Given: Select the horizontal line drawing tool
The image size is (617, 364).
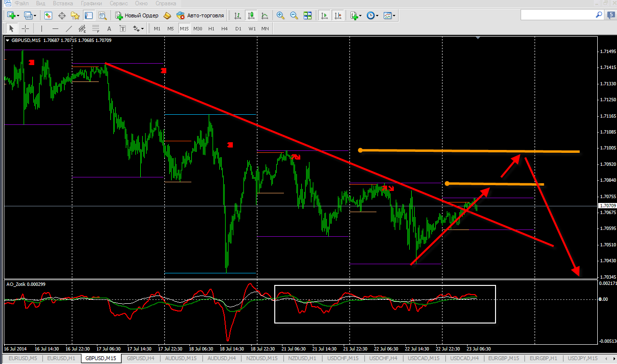Looking at the screenshot, I should click(55, 28).
